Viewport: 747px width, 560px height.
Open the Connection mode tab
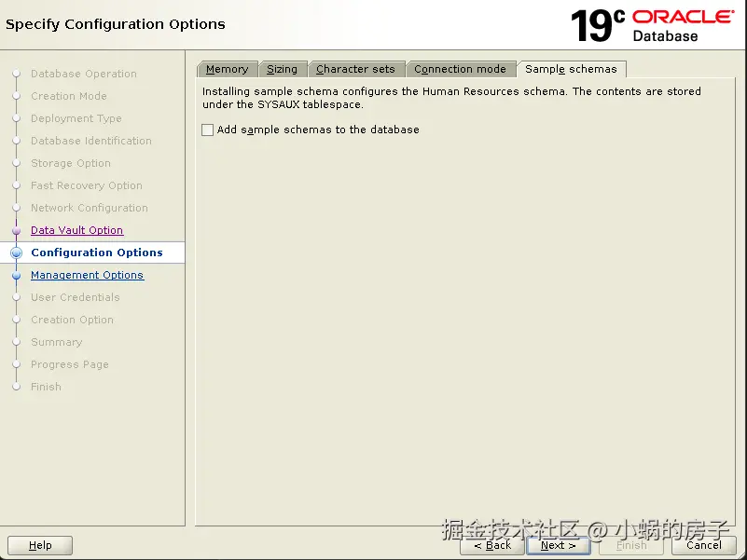coord(460,69)
